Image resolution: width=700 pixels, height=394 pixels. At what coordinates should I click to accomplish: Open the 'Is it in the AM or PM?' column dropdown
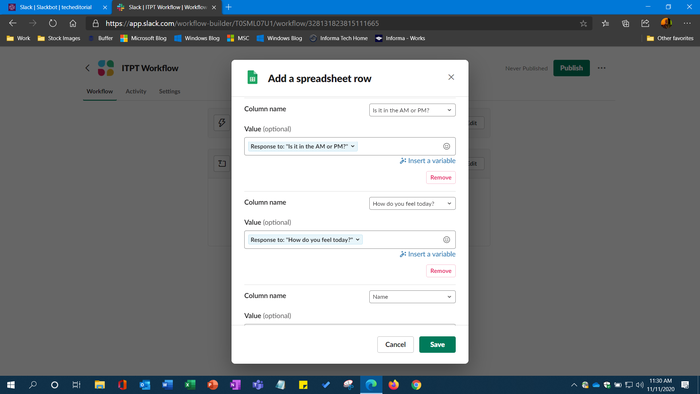pos(412,110)
